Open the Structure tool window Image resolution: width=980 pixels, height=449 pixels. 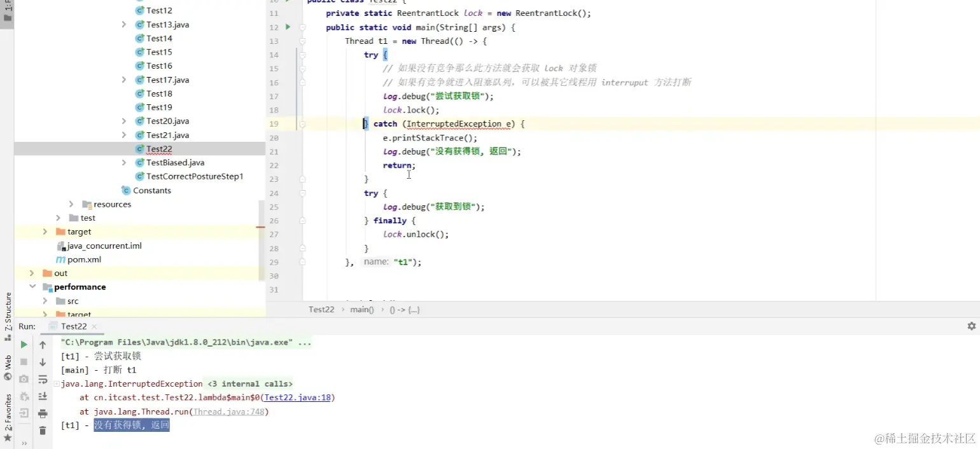click(7, 310)
